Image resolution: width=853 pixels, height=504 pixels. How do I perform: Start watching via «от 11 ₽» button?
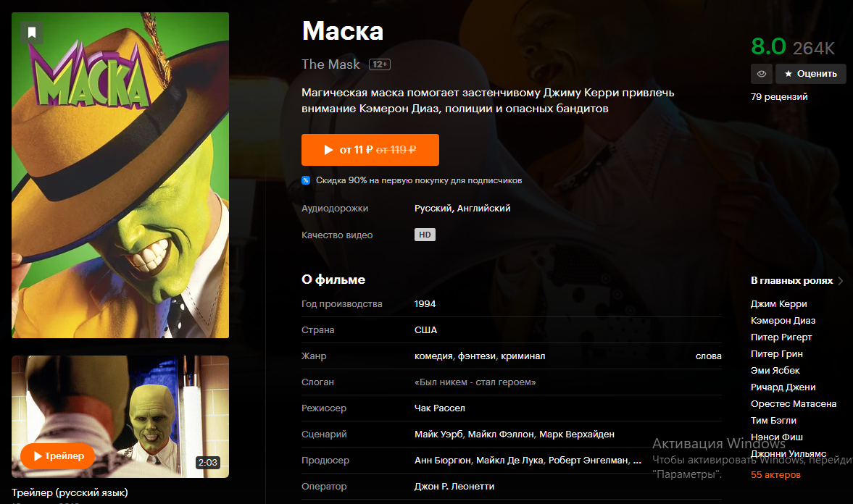pos(370,149)
